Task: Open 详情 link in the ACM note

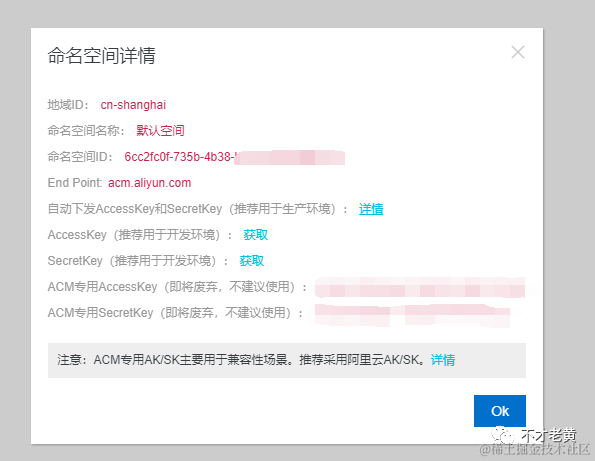Action: (x=443, y=360)
